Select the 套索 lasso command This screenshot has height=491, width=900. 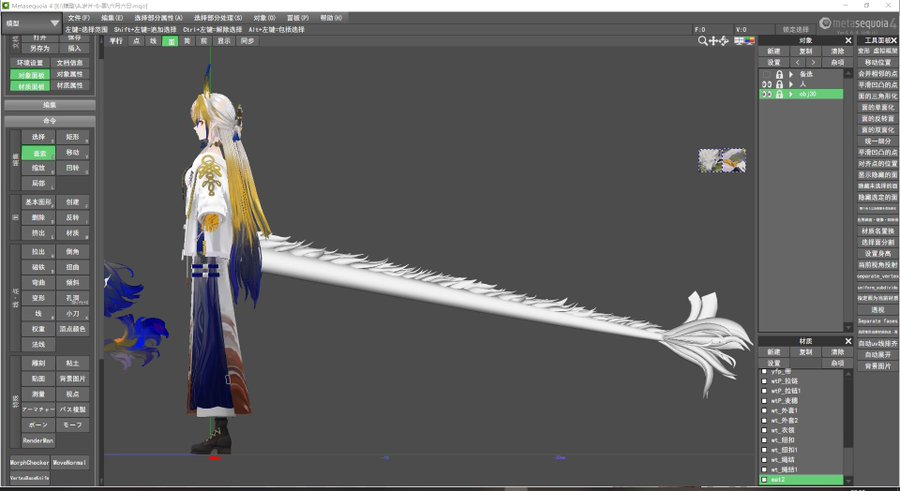point(38,153)
